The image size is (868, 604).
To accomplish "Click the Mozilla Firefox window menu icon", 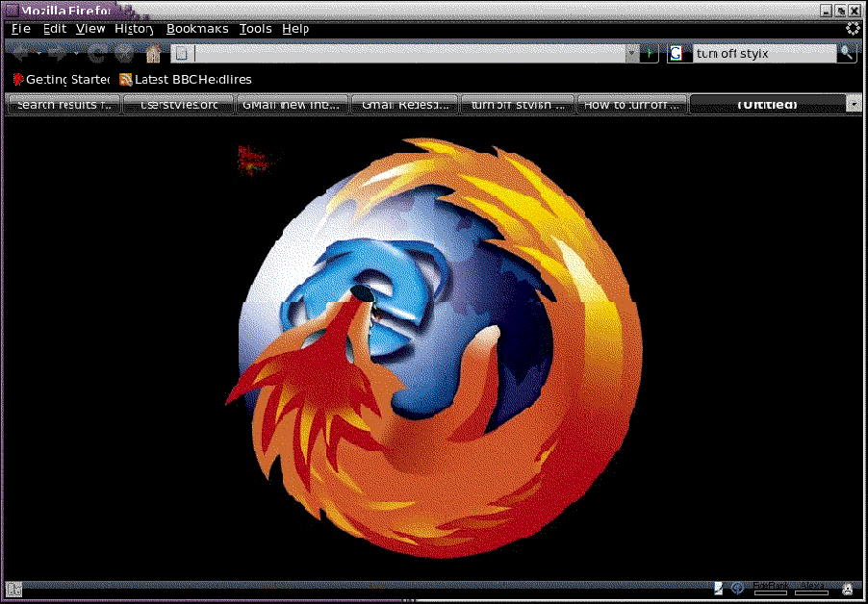I will [13, 10].
